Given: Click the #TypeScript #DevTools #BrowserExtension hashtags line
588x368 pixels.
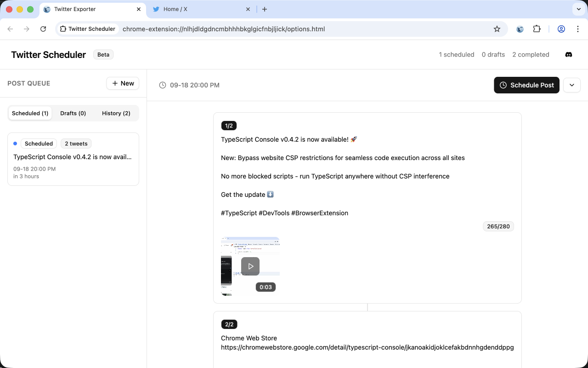Looking at the screenshot, I should click(x=284, y=213).
